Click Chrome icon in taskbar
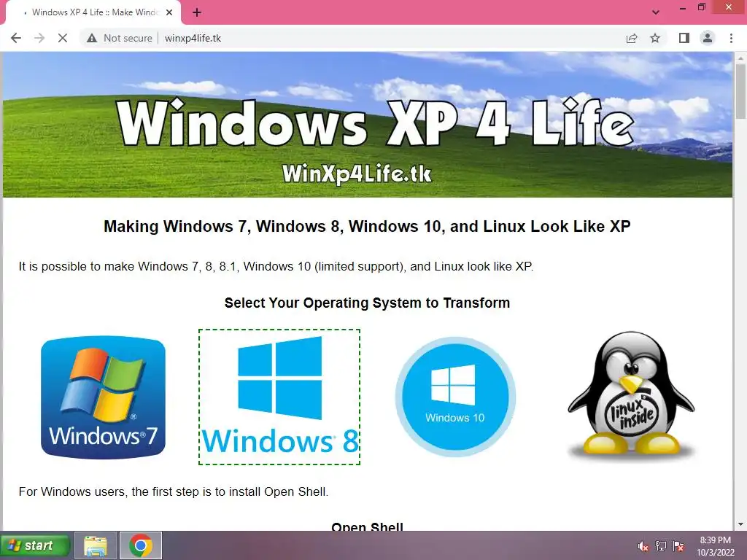Image resolution: width=747 pixels, height=560 pixels. pos(141,545)
